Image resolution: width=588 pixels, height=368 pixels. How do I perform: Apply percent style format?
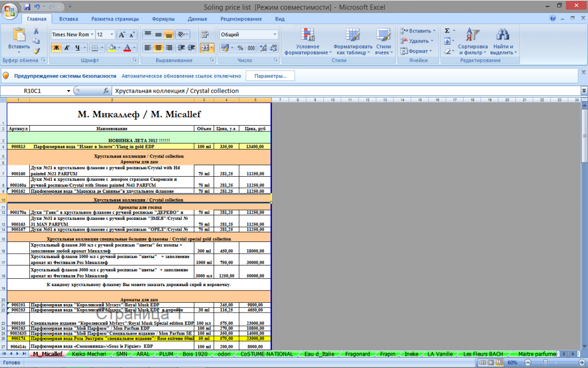(x=240, y=48)
